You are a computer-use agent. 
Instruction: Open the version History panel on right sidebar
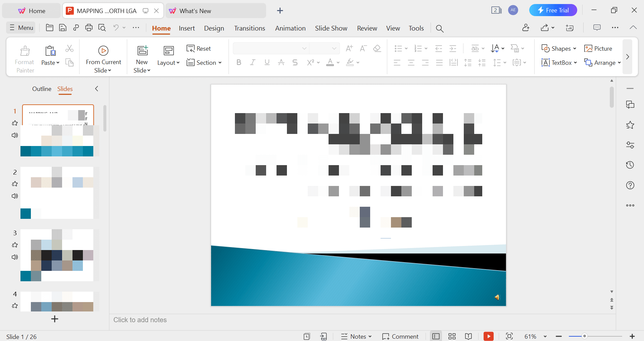(x=630, y=165)
